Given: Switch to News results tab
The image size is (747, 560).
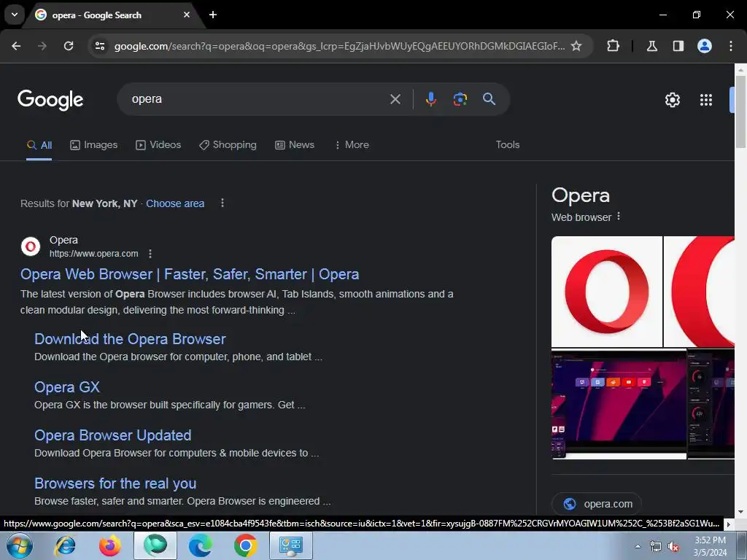Looking at the screenshot, I should [x=295, y=145].
